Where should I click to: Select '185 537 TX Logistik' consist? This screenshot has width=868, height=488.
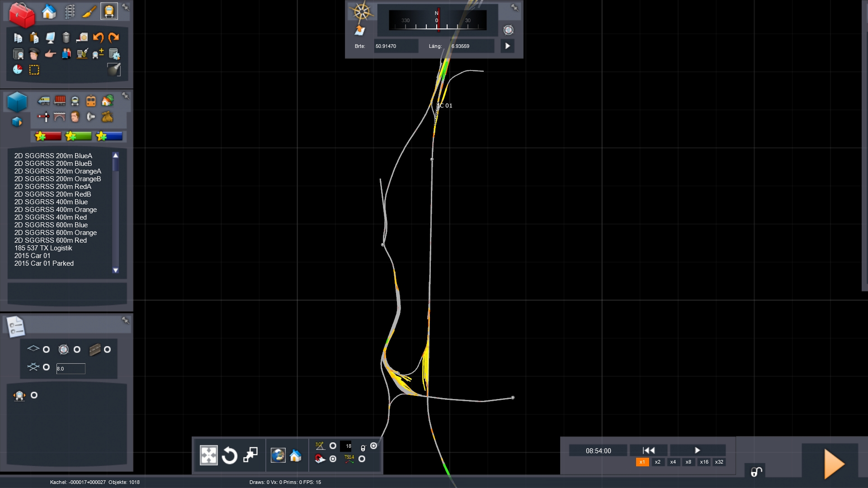43,248
